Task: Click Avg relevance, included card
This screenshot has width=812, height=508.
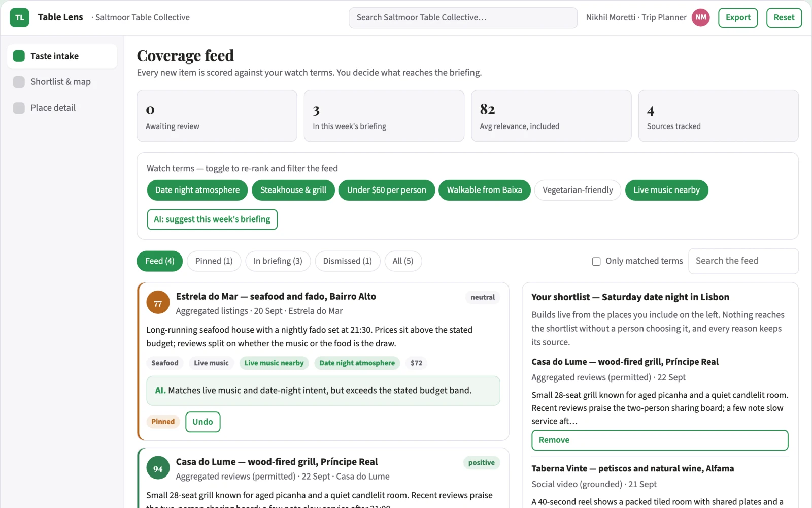Action: [x=551, y=116]
